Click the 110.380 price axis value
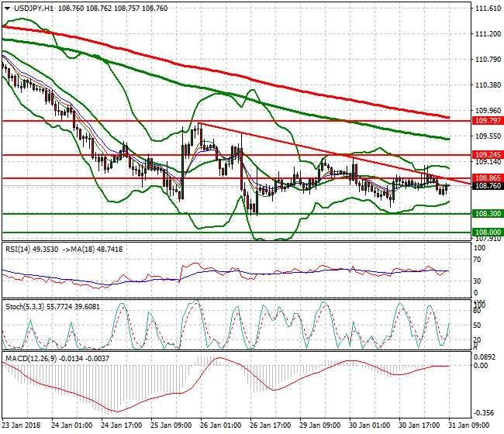Image resolution: width=504 pixels, height=434 pixels. [488, 85]
